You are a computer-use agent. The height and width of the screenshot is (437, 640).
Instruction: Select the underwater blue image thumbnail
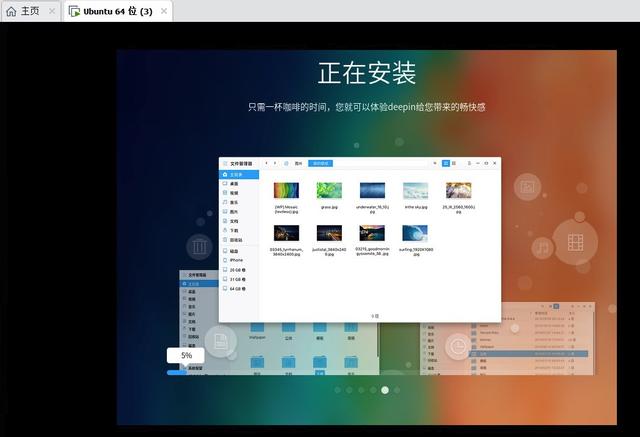click(x=372, y=191)
